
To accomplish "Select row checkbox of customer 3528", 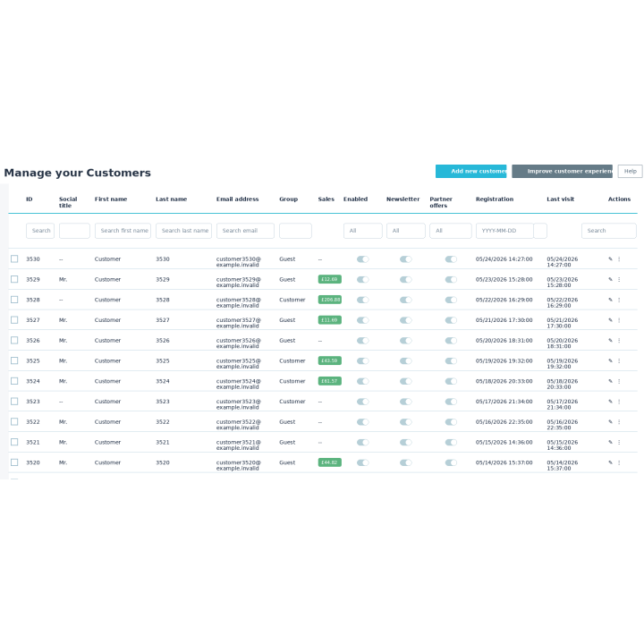I will click(14, 300).
